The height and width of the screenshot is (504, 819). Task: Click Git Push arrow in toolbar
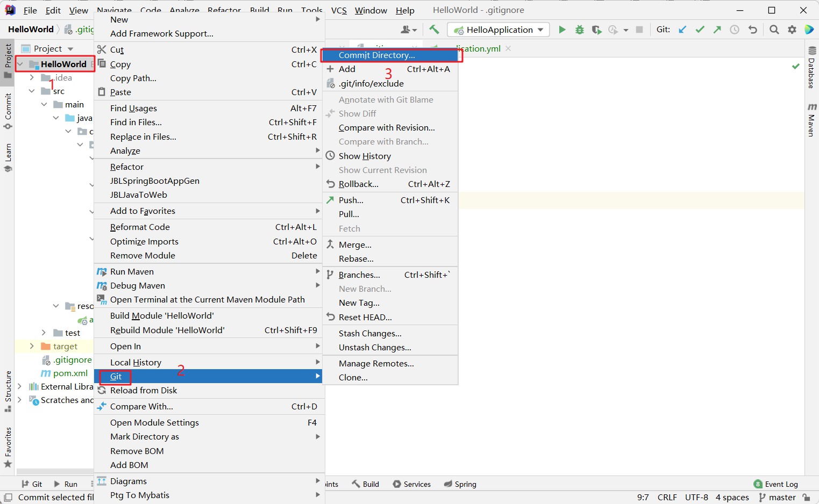(x=717, y=30)
